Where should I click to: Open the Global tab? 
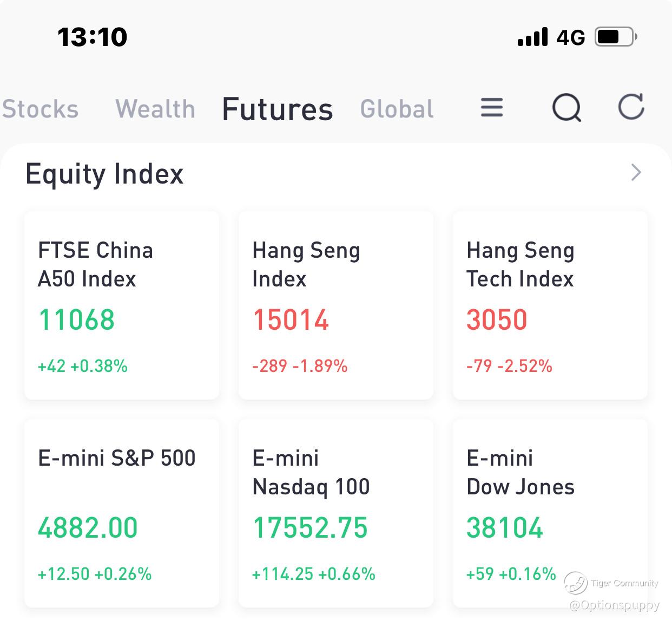pyautogui.click(x=397, y=109)
